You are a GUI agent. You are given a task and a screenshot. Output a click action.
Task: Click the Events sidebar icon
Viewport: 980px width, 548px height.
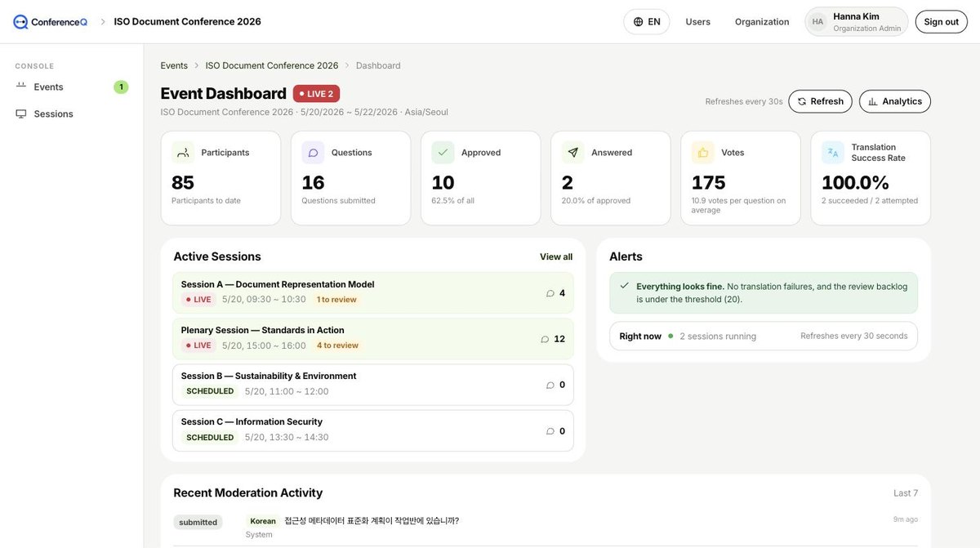pyautogui.click(x=21, y=87)
